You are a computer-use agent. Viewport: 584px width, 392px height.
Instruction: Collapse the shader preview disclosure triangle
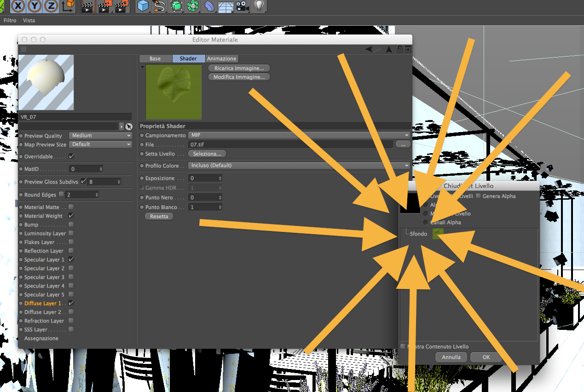coord(142,67)
